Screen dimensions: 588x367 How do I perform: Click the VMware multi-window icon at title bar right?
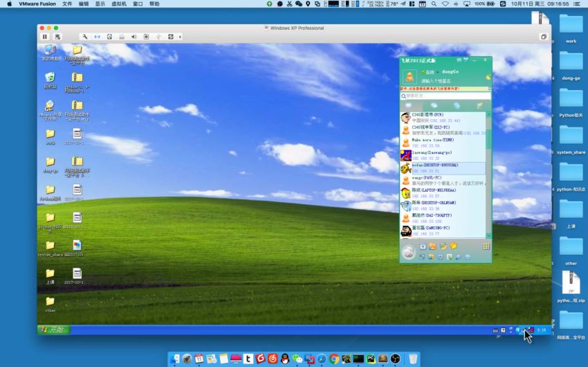pyautogui.click(x=543, y=37)
